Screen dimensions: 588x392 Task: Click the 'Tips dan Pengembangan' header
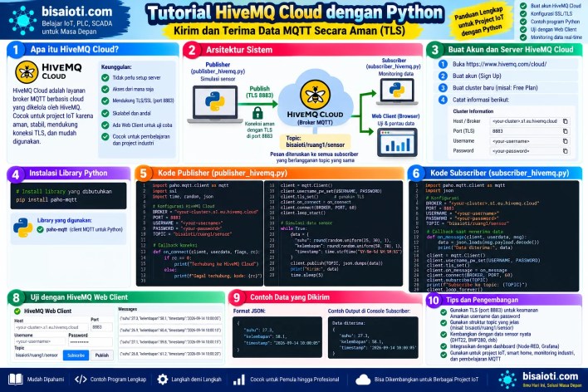503,300
